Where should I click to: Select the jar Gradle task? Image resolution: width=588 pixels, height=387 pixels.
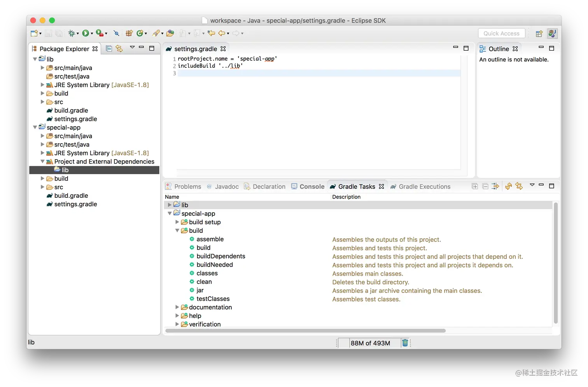click(x=200, y=290)
